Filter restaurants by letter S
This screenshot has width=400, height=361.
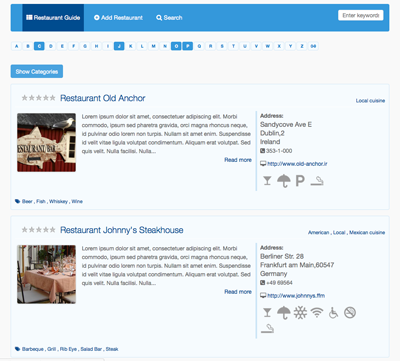point(222,46)
